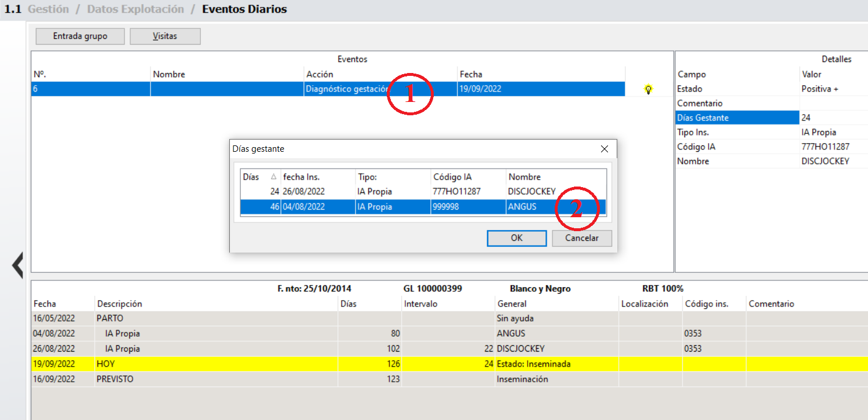Select the DISCJOCKEY insemination row in dialog
This screenshot has width=868, height=420.
pyautogui.click(x=423, y=191)
